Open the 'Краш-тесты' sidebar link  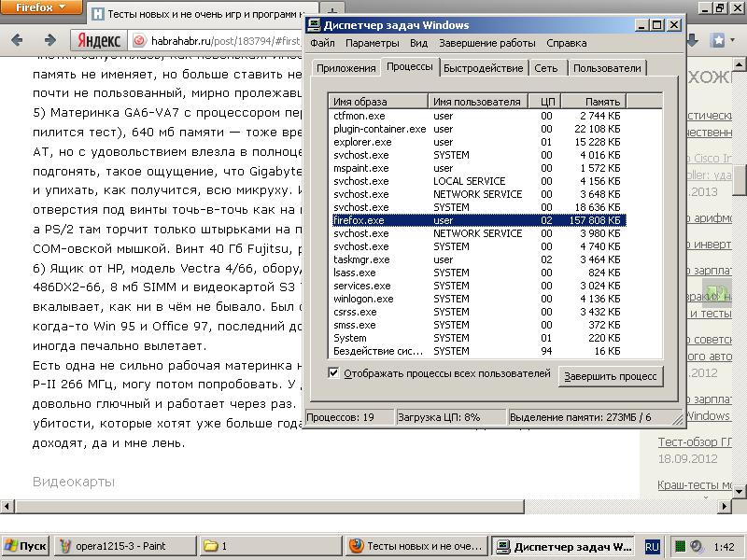click(x=695, y=484)
